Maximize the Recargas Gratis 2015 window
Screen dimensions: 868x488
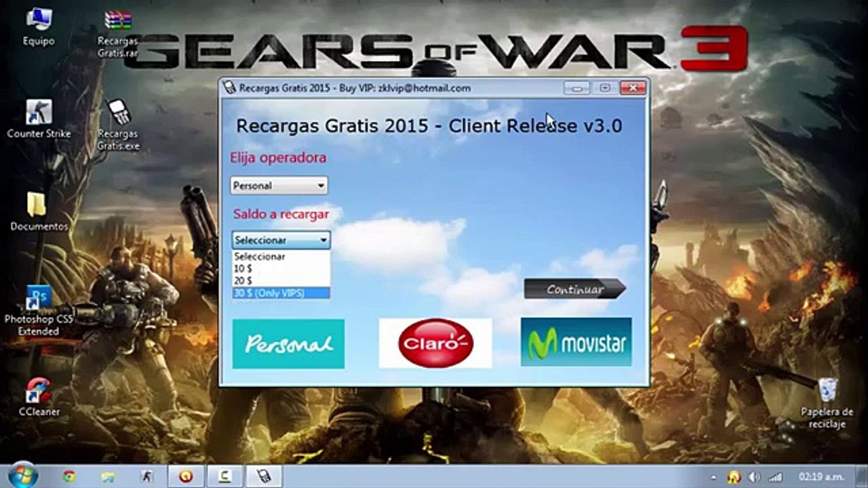[x=605, y=88]
